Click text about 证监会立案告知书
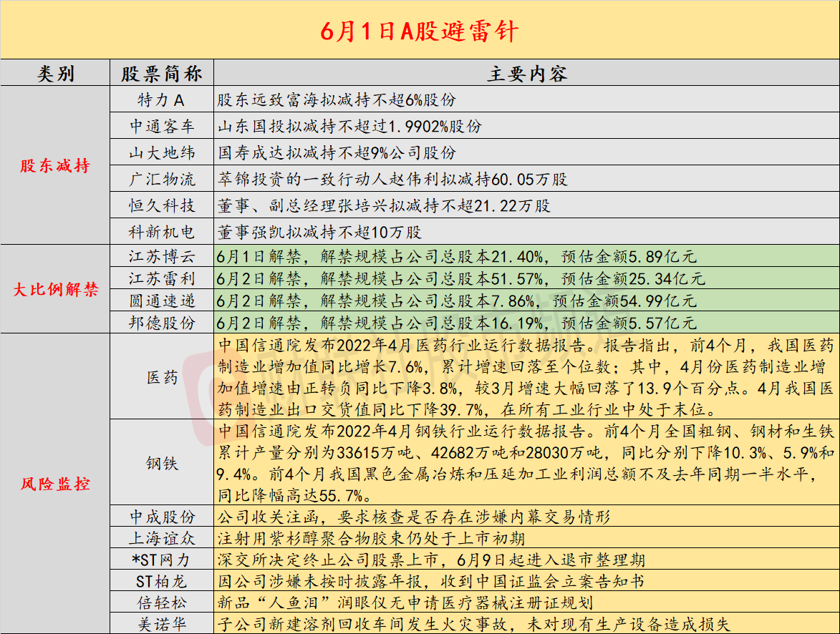This screenshot has width=840, height=634. (x=430, y=581)
